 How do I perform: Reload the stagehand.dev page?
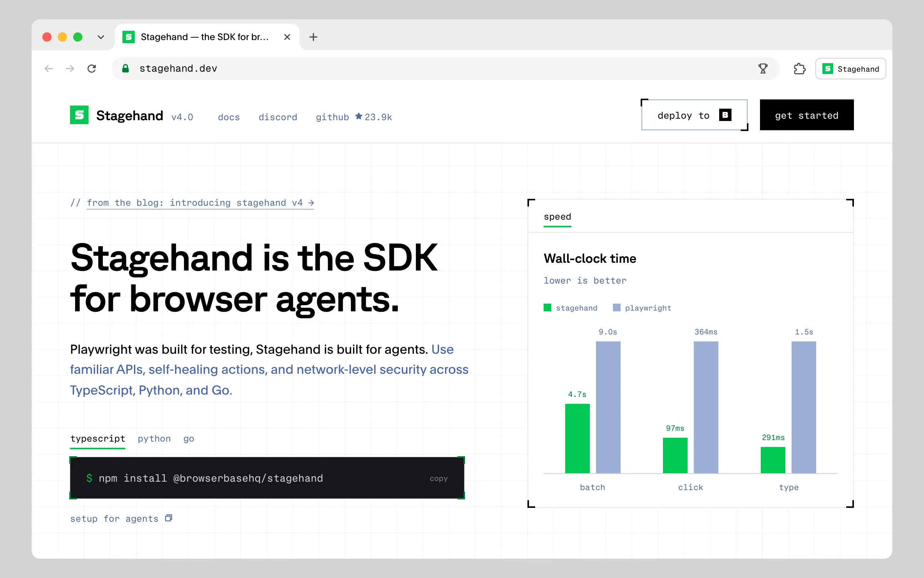coord(92,69)
